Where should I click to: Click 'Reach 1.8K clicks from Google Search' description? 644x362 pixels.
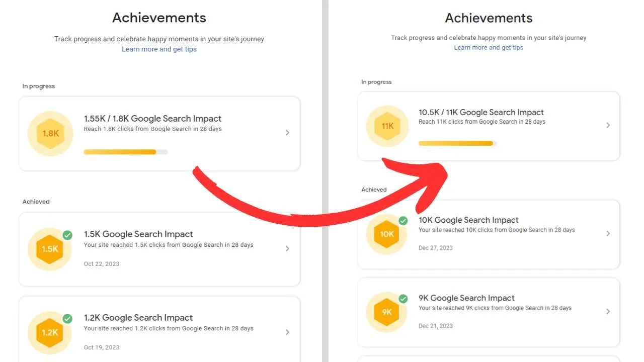click(152, 129)
